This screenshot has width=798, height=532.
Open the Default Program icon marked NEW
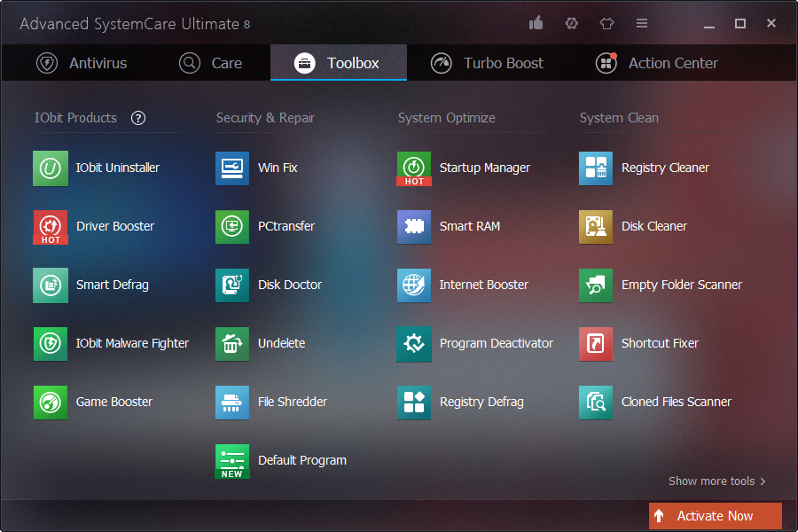click(232, 461)
